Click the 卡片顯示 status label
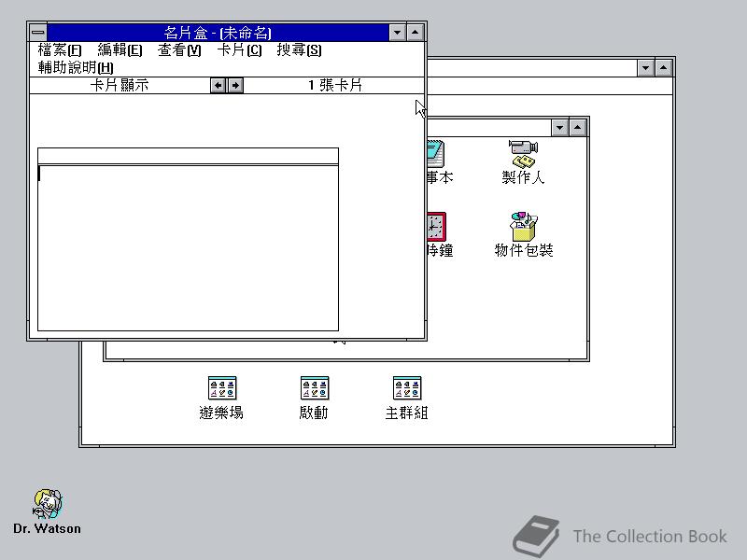Screen dimensions: 747x560 click(x=120, y=85)
